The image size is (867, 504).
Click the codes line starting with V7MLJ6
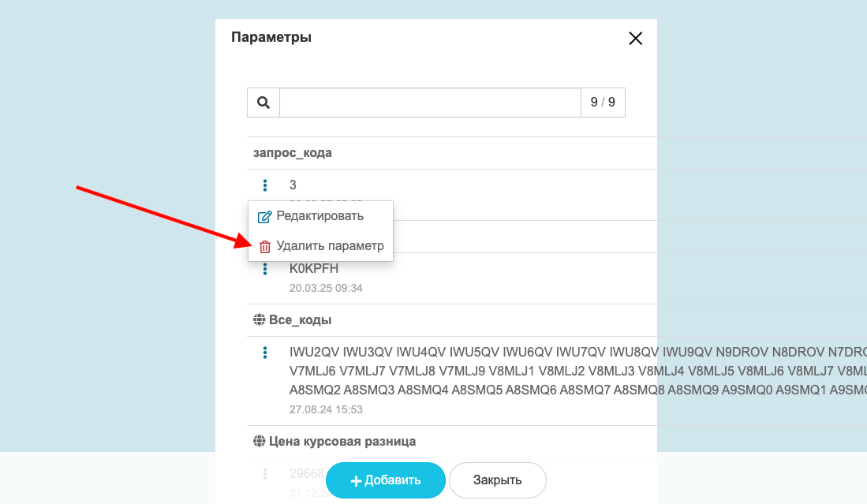click(577, 371)
